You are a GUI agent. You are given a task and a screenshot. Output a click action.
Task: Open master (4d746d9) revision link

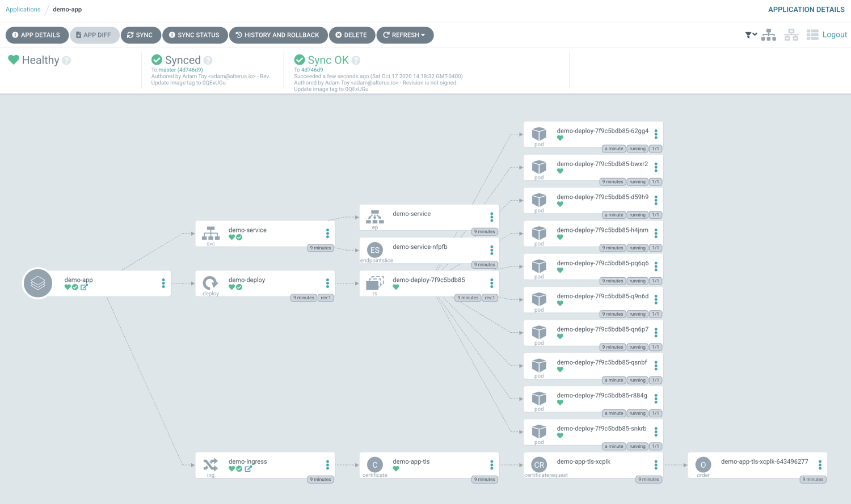click(180, 70)
